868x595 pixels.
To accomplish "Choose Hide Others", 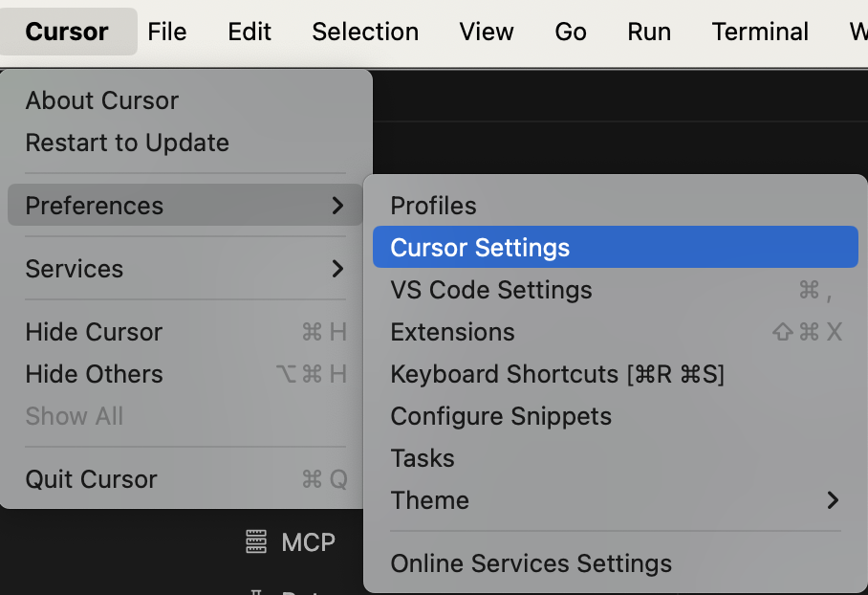I will click(185, 374).
